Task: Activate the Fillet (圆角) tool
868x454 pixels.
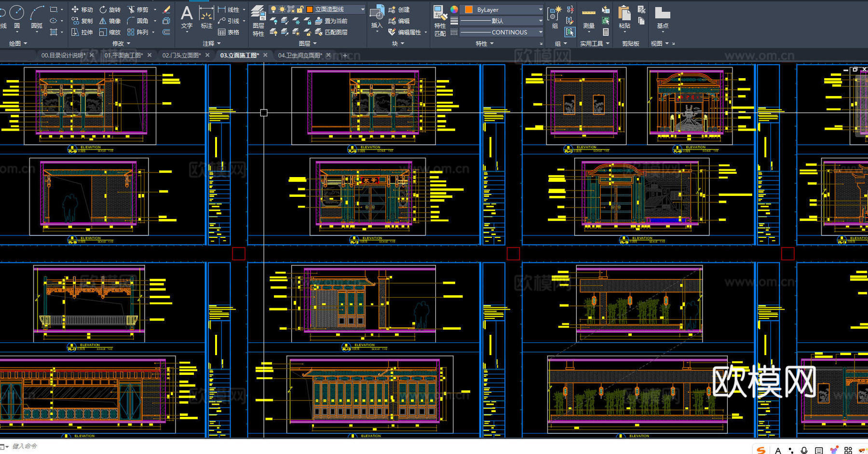Action: pos(138,21)
